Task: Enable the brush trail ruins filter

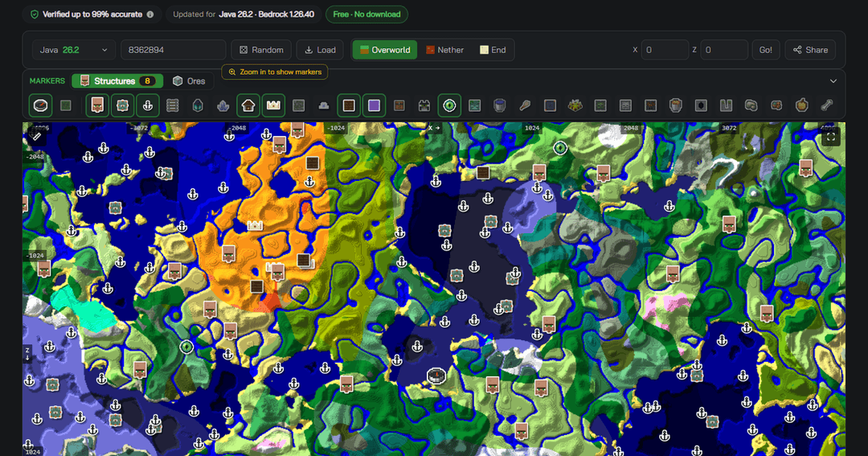Action: (525, 105)
